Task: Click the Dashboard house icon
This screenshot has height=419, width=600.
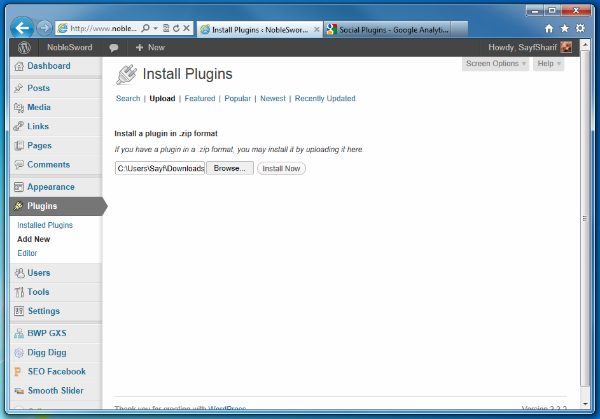Action: pyautogui.click(x=19, y=66)
